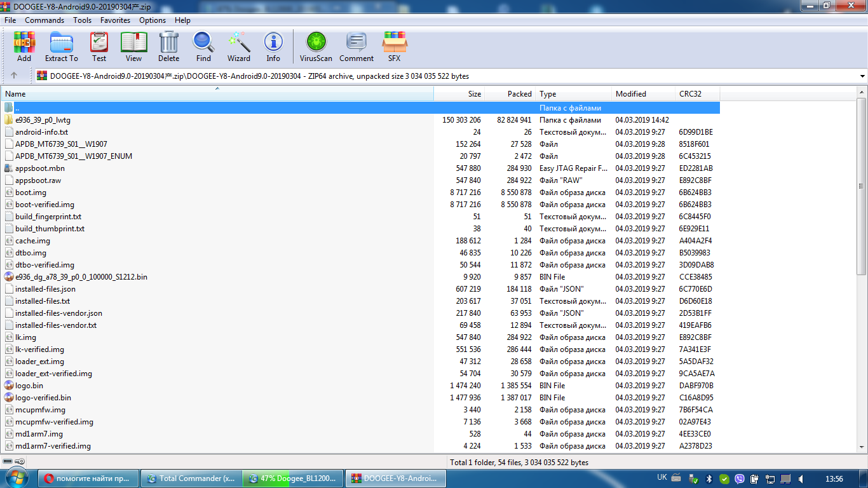Click the Viber tray icon
The image size is (868, 488).
pos(739,478)
